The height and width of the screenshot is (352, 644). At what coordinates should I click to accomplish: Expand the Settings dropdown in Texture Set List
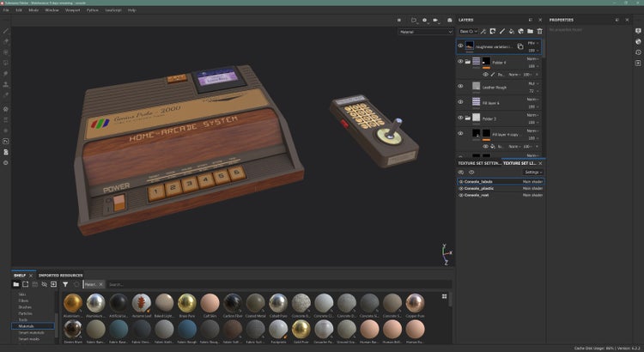pyautogui.click(x=533, y=172)
